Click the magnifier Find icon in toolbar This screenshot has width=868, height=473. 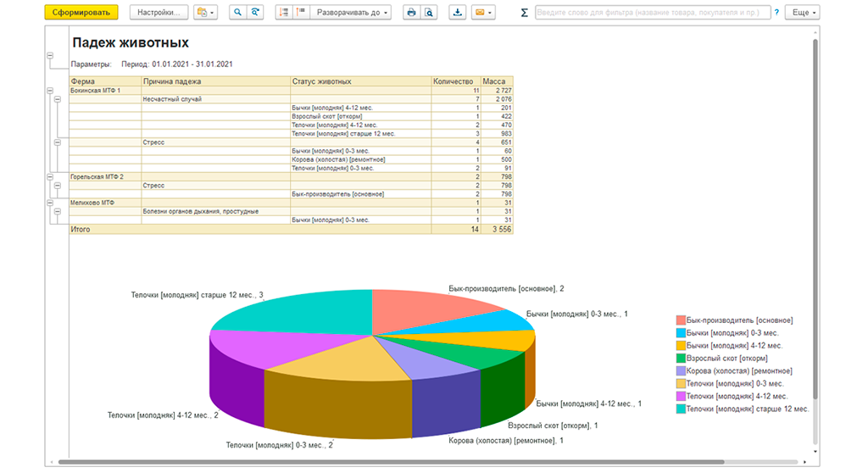tap(237, 12)
